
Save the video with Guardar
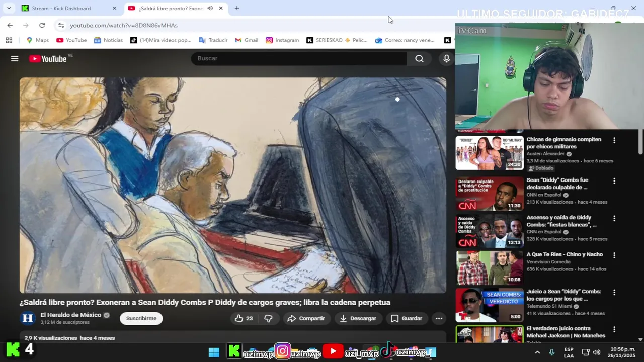point(407,318)
